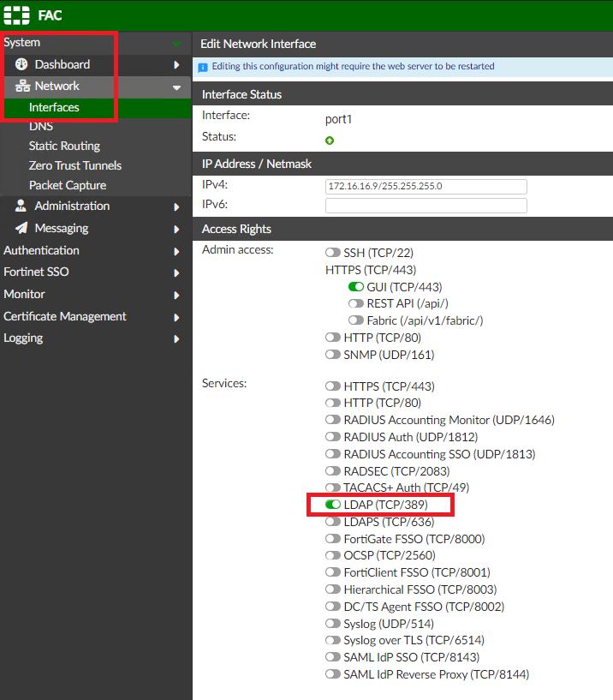Enable DC/TS Agent FSSO (TCP/8002)
613x700 pixels.
[x=333, y=607]
